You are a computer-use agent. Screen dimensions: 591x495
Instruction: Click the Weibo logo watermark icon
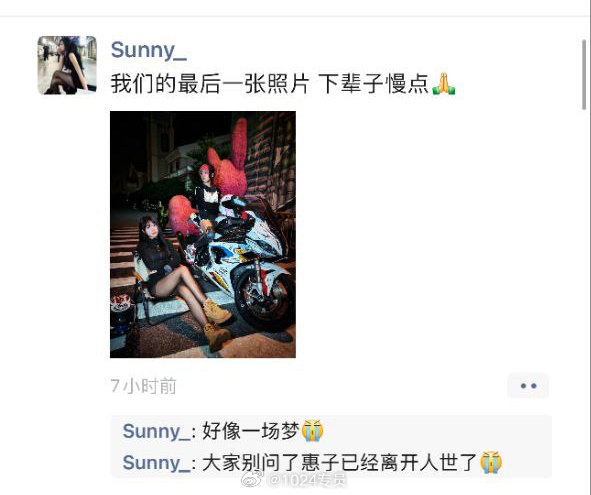pos(253,480)
